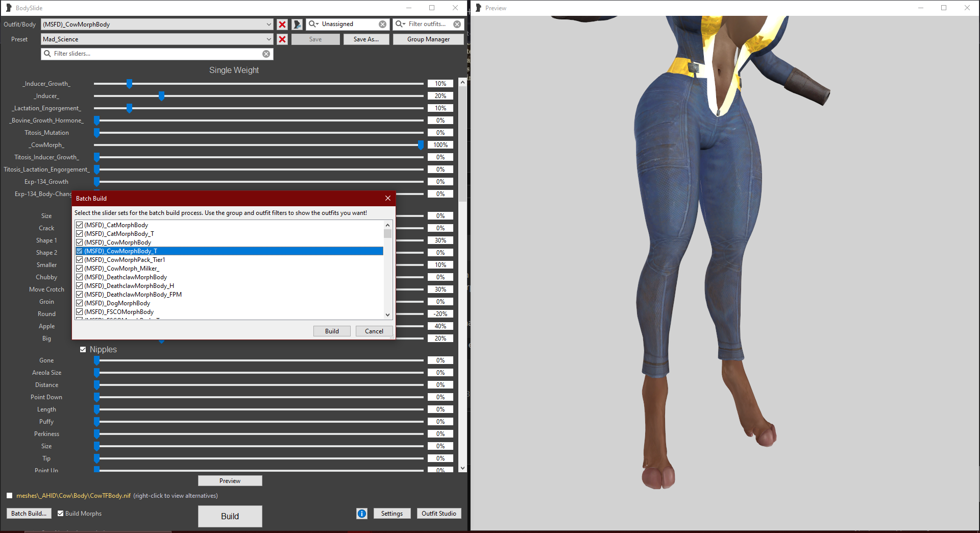Viewport: 980px width, 533px height.
Task: Click the magnifier icon in Filter sliders
Action: coord(47,54)
